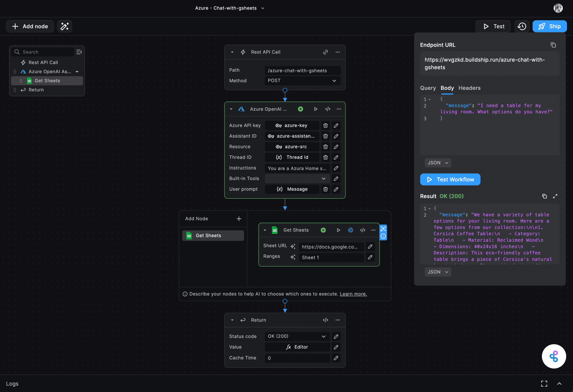Collapse the Azure OpenAI Assistant node
This screenshot has width=573, height=392.
(x=231, y=109)
